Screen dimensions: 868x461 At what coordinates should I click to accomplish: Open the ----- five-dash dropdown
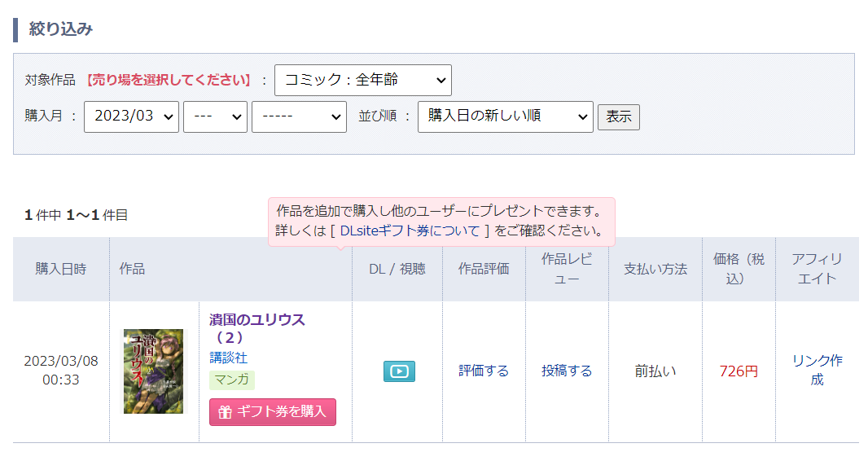click(x=299, y=116)
